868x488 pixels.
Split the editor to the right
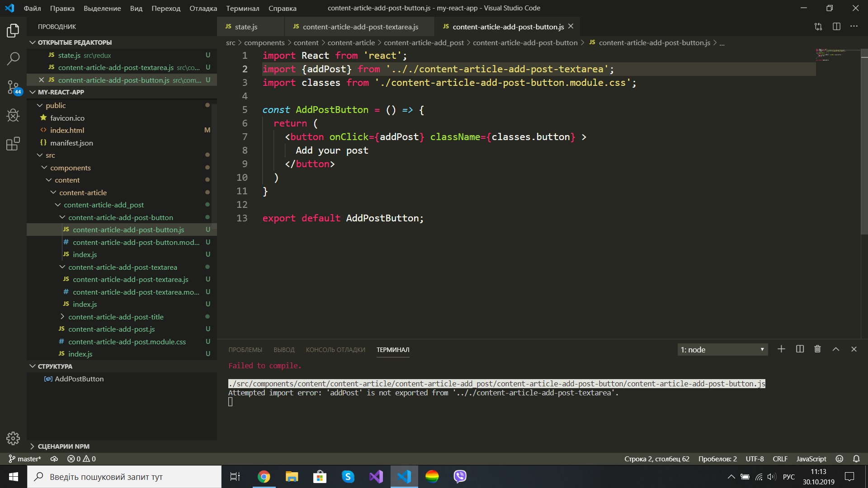[836, 27]
